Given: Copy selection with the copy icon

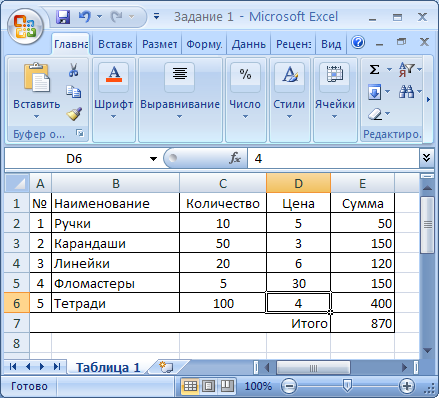Looking at the screenshot, I should [x=73, y=92].
